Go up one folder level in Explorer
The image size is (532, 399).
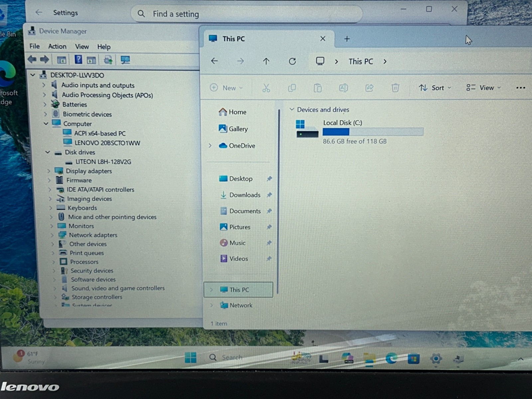click(x=266, y=61)
